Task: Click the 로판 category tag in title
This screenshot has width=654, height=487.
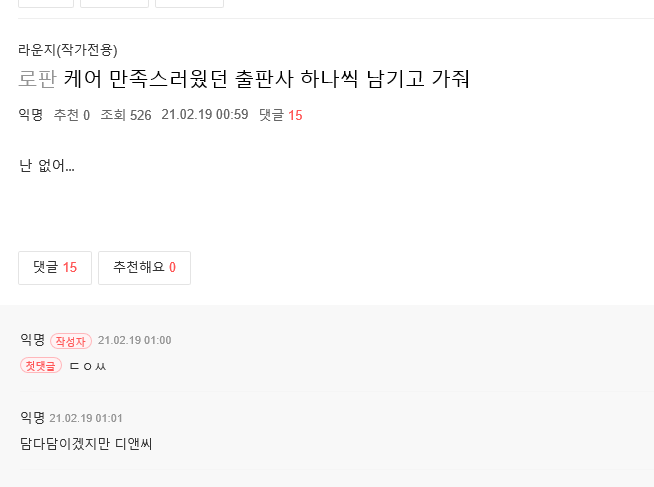Action: 37,80
